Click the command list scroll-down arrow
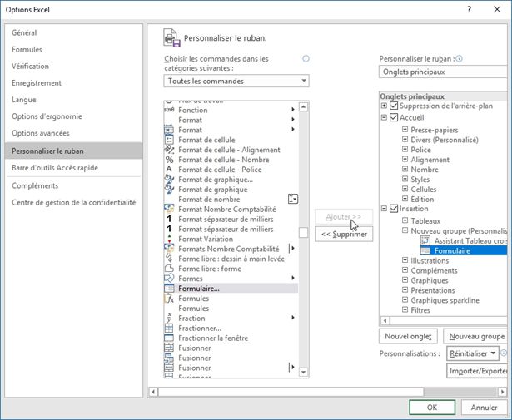The width and height of the screenshot is (512, 420). click(x=303, y=372)
